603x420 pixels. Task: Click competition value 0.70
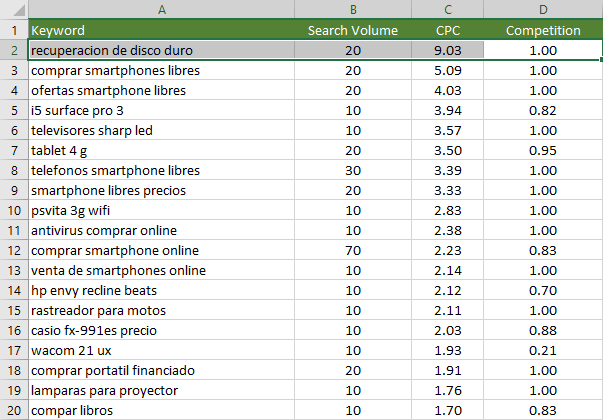pyautogui.click(x=543, y=290)
